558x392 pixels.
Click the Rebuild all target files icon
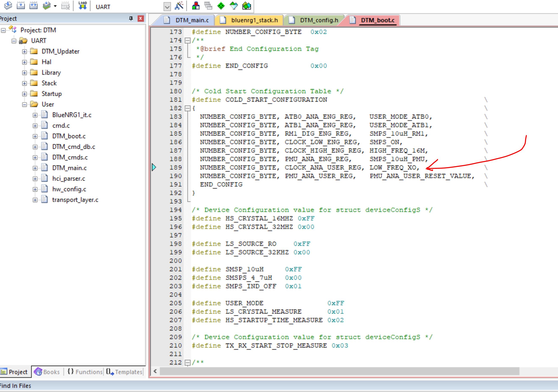click(x=33, y=6)
